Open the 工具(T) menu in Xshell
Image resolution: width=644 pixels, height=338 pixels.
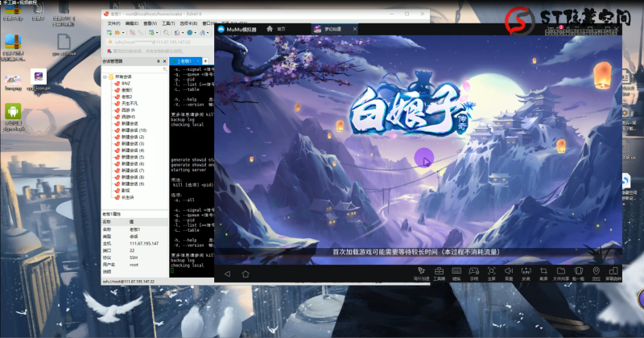(168, 23)
